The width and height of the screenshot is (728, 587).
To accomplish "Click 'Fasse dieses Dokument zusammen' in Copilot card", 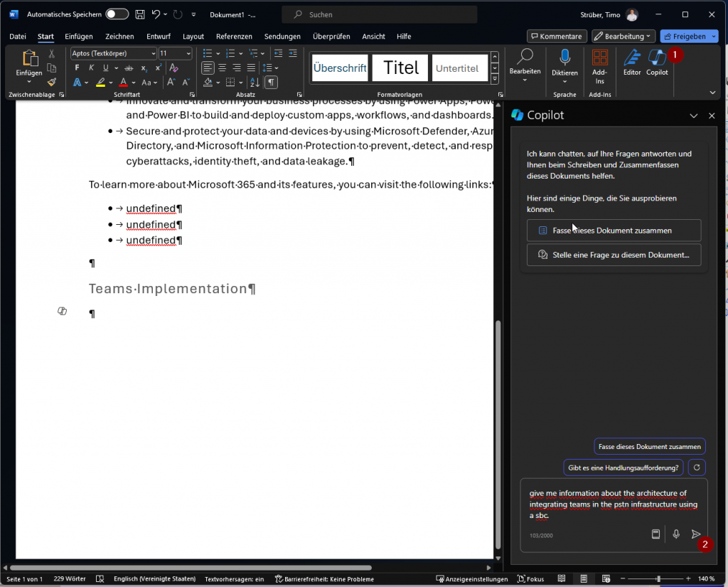I will pyautogui.click(x=614, y=231).
